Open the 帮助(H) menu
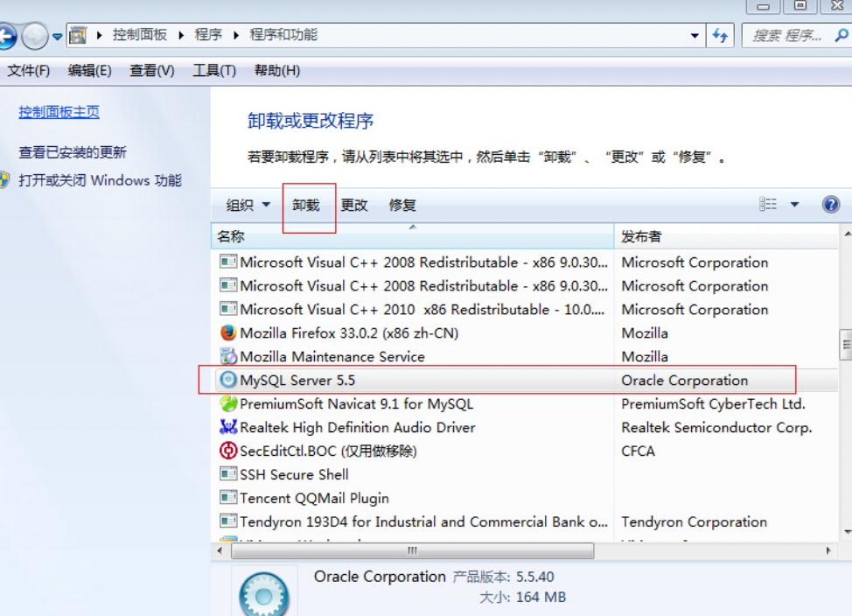This screenshot has height=616, width=852. click(276, 71)
